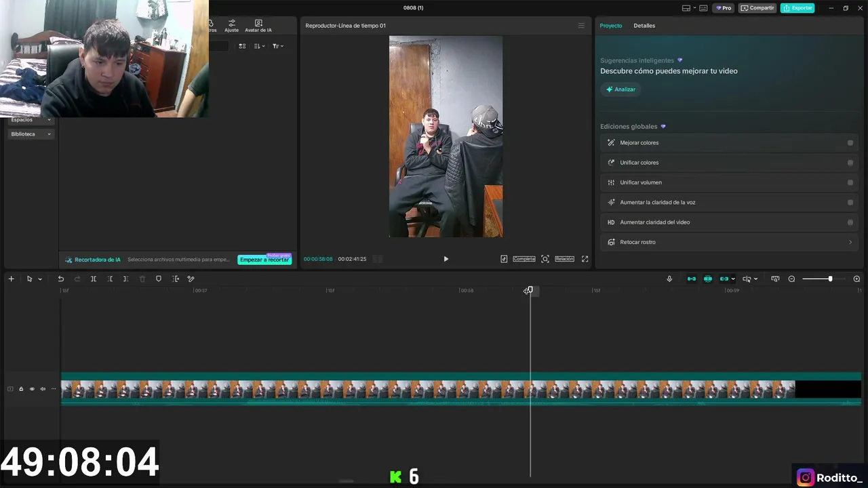Open the linkage options dropdown arrow
Screen dimensions: 868x488
coord(733,279)
